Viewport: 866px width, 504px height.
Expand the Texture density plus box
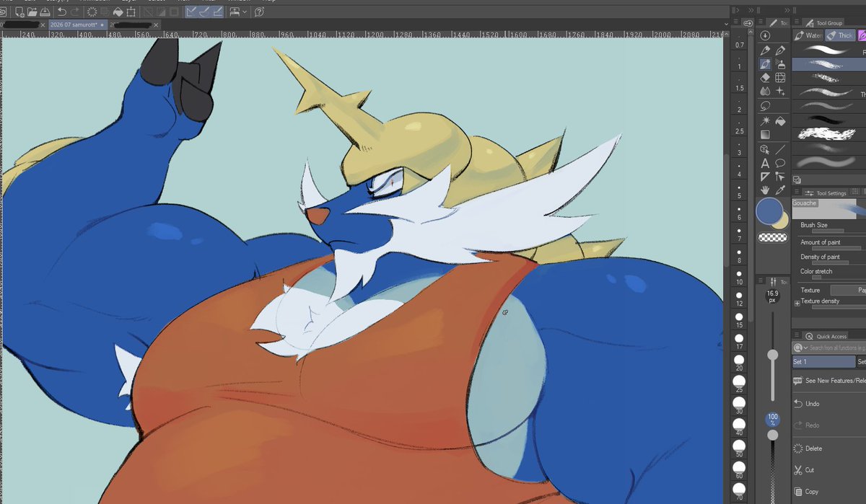pos(797,303)
